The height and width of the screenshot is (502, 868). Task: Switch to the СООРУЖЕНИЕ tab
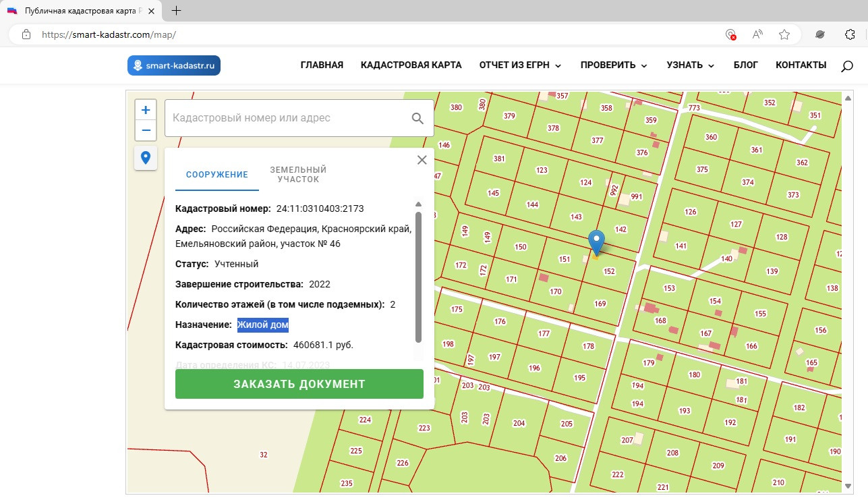click(x=217, y=175)
